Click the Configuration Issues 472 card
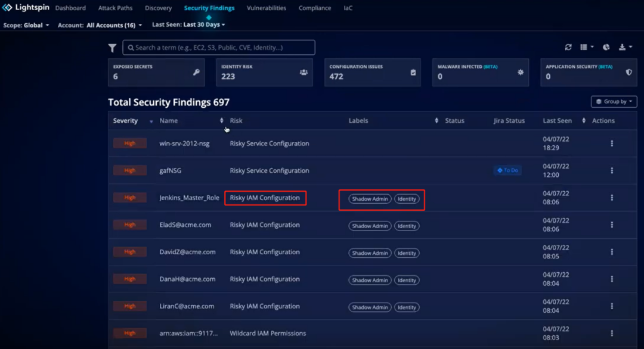The image size is (644, 349). coord(373,72)
